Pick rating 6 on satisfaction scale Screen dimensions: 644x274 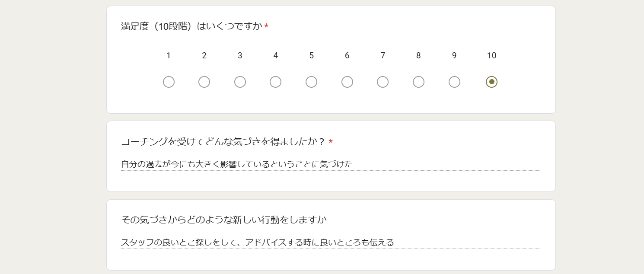[347, 82]
